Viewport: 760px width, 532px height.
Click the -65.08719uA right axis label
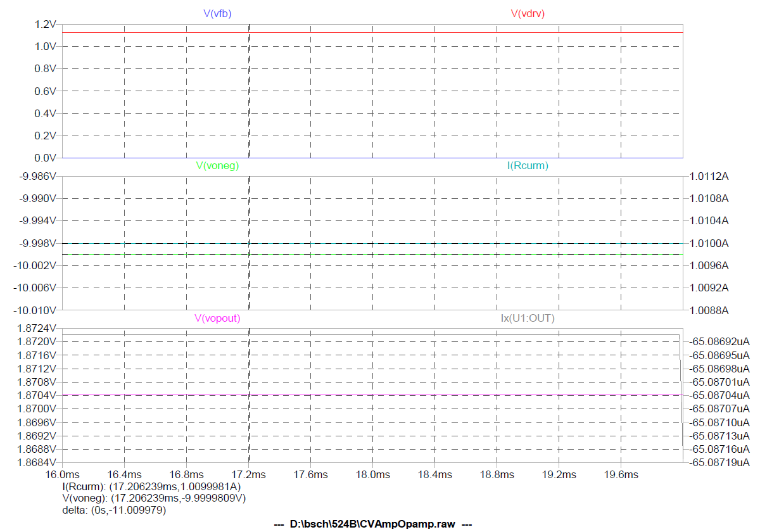719,462
